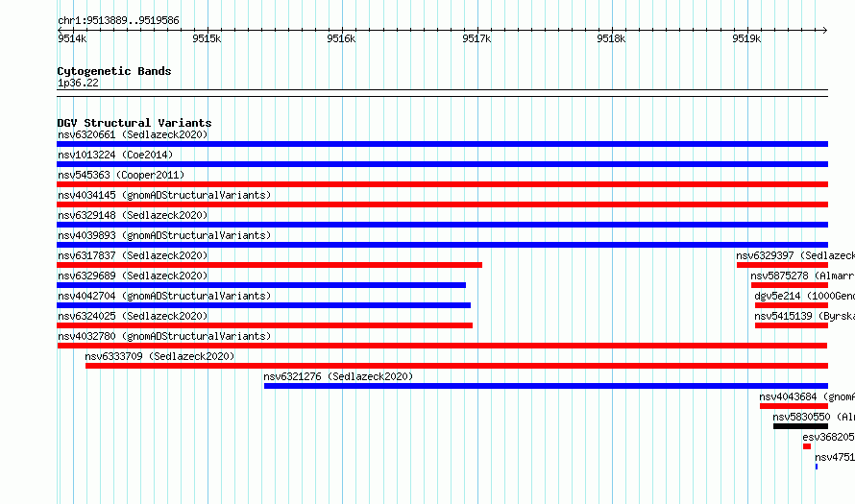Click the nsv4751 variant label

point(835,457)
